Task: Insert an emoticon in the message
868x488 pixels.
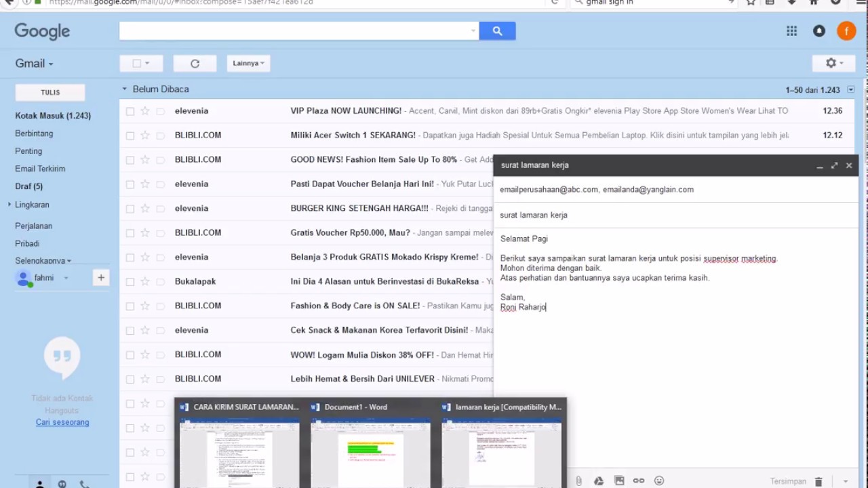Action: click(659, 481)
